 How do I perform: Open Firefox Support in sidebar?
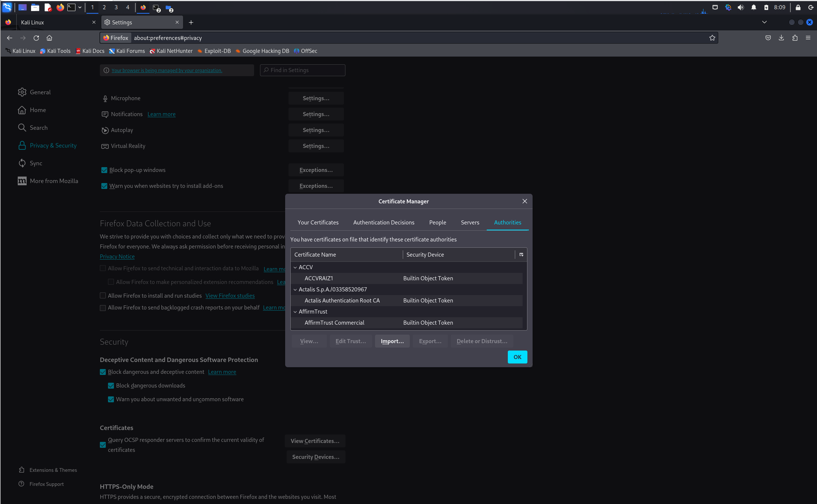click(41, 484)
